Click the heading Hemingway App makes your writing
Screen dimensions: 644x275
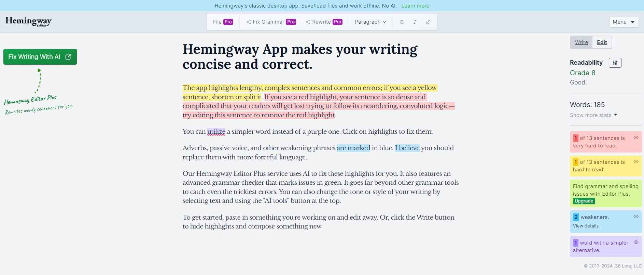[300, 57]
